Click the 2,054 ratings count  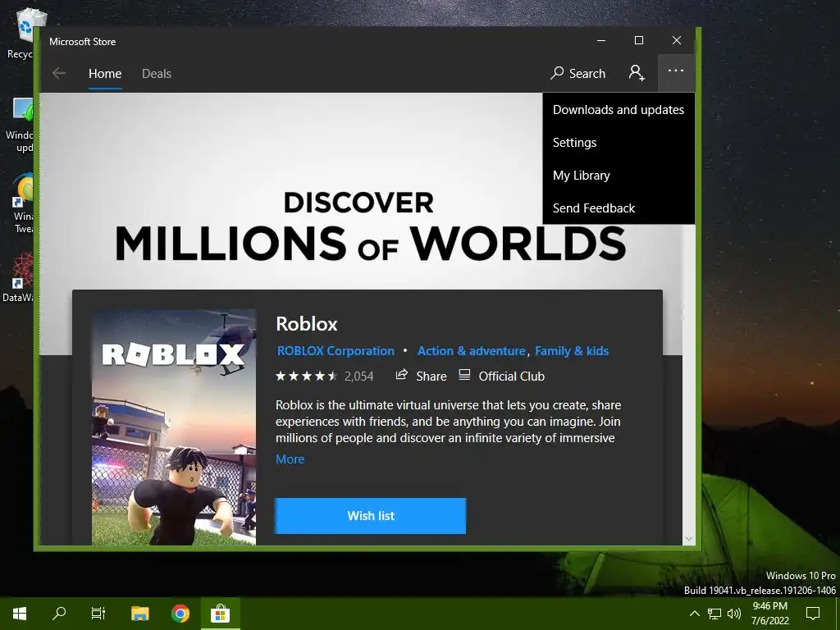pos(359,376)
